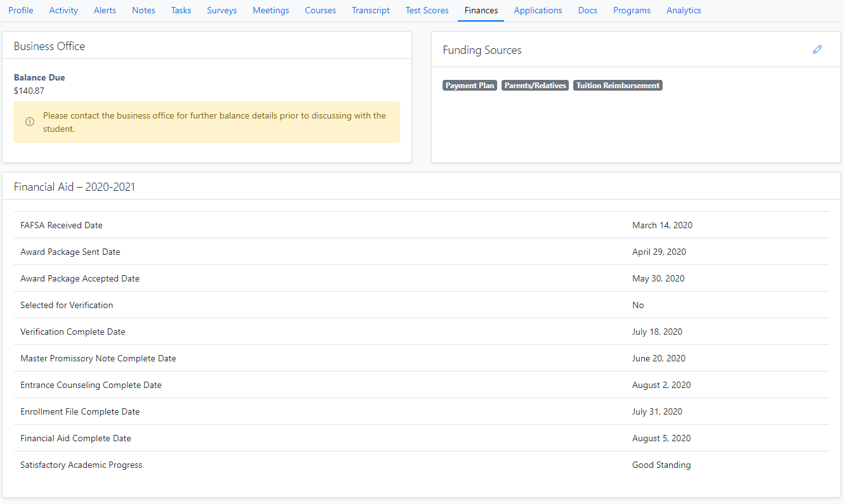The width and height of the screenshot is (844, 504).
Task: View the Surveys tab
Action: click(222, 10)
